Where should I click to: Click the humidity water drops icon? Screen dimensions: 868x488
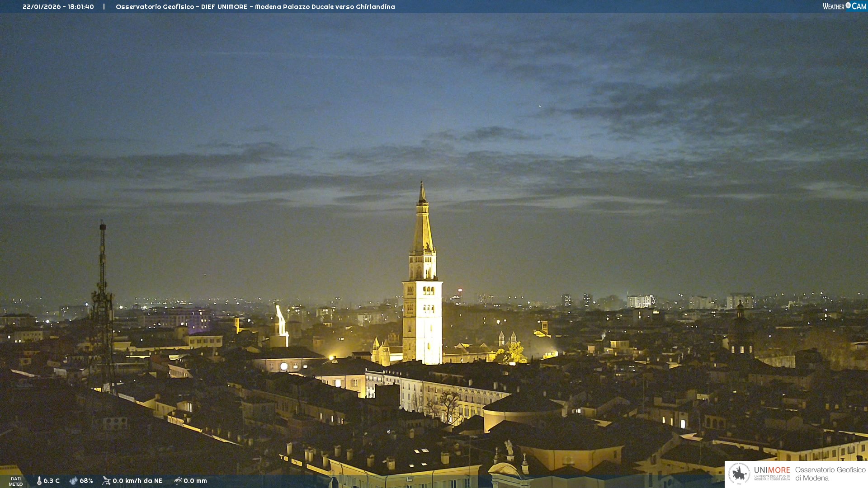click(x=73, y=481)
